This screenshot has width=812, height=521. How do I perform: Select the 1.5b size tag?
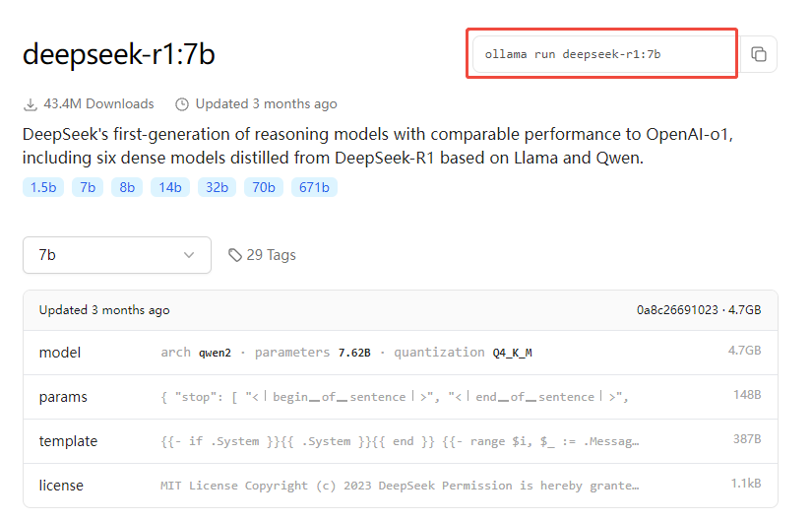point(43,187)
